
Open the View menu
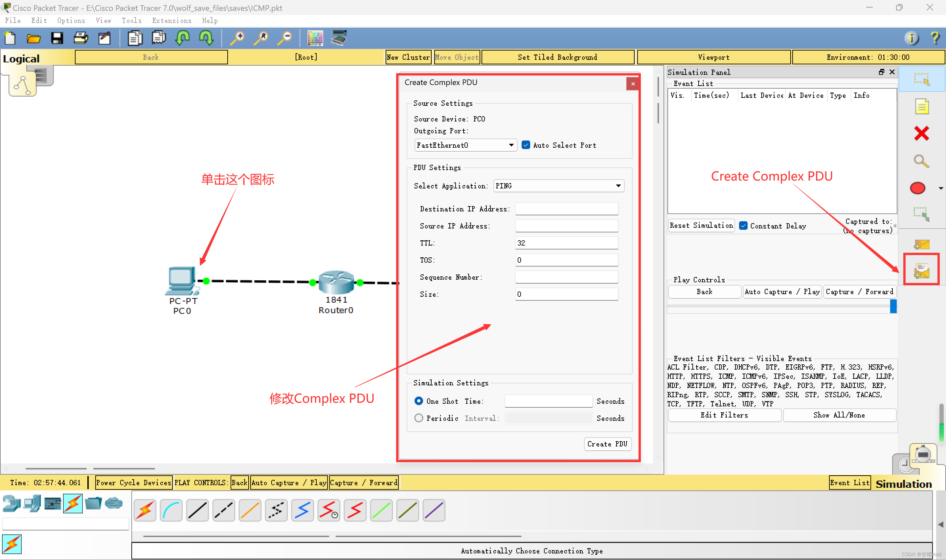pos(103,21)
